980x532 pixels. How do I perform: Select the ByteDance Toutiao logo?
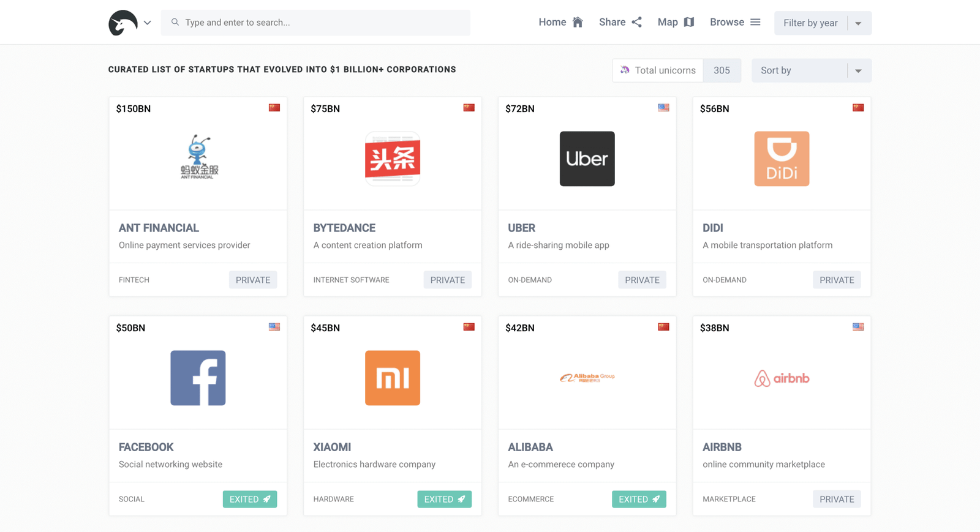(393, 159)
